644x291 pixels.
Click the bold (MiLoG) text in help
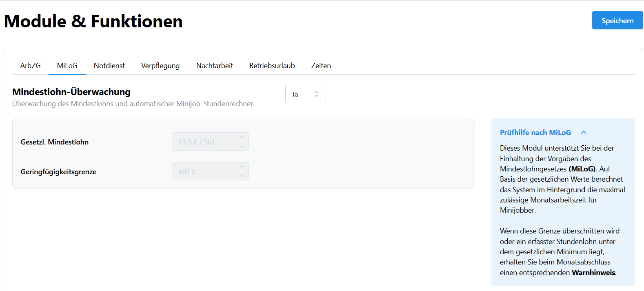click(582, 169)
